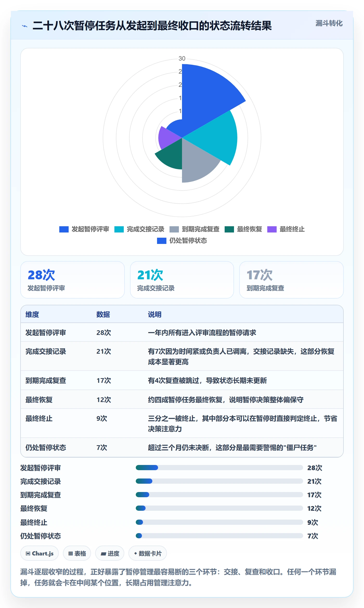Click the lightning icon beside the title
364x608 pixels.
pyautogui.click(x=25, y=26)
